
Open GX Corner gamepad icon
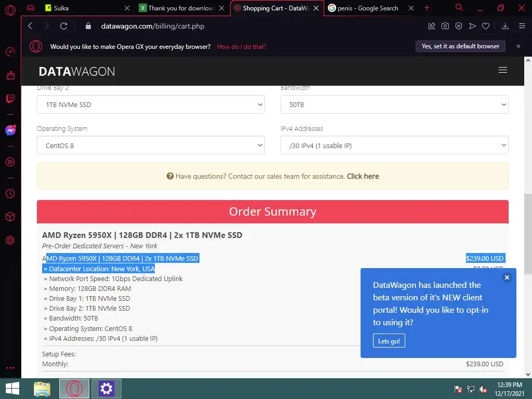click(x=31, y=8)
